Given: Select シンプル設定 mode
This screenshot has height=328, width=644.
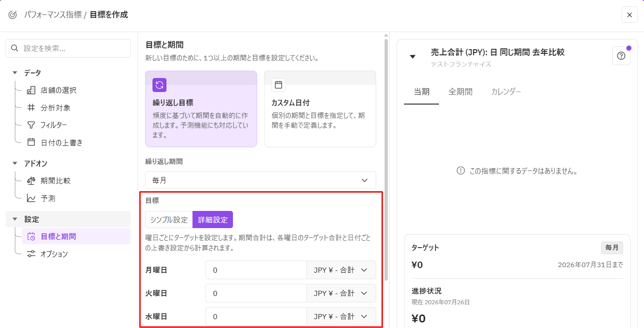Looking at the screenshot, I should click(x=169, y=220).
